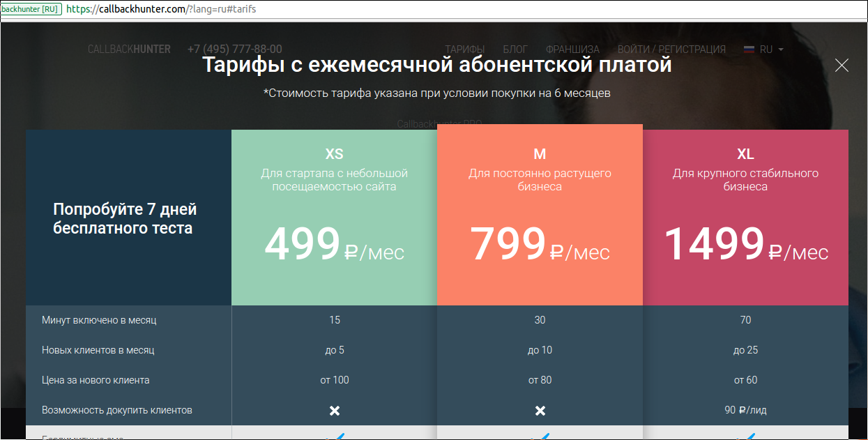Screen dimensions: 868x440
Task: Click the value 15 in the XS column
Action: [x=335, y=320]
